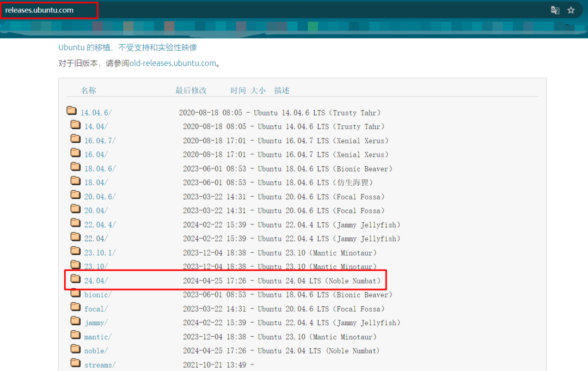Viewport: 588px width, 371px height.
Task: Bookmark this page with the star icon
Action: coord(571,10)
